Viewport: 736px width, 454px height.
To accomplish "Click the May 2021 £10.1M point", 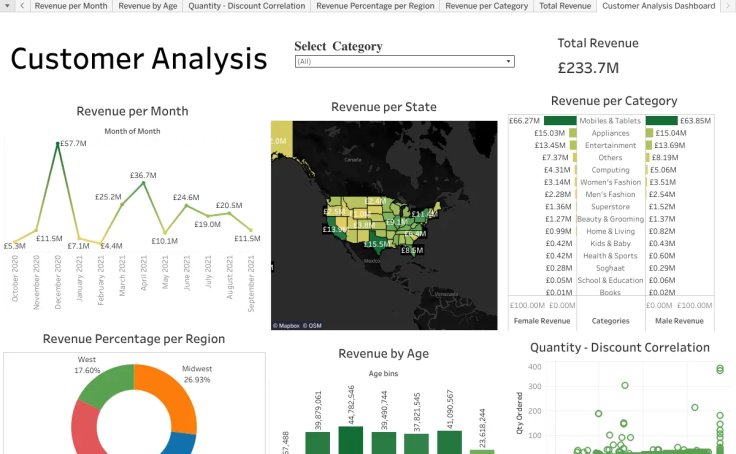I will coord(165,232).
